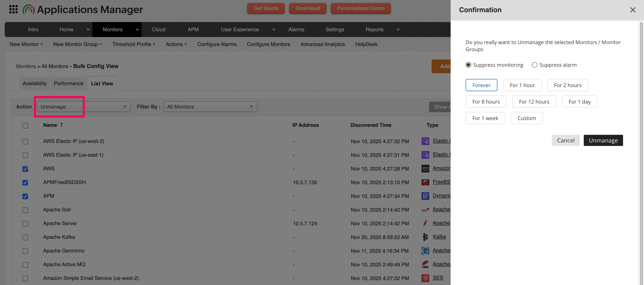
Task: Open the Filter By All Monitors dropdown
Action: (210, 107)
